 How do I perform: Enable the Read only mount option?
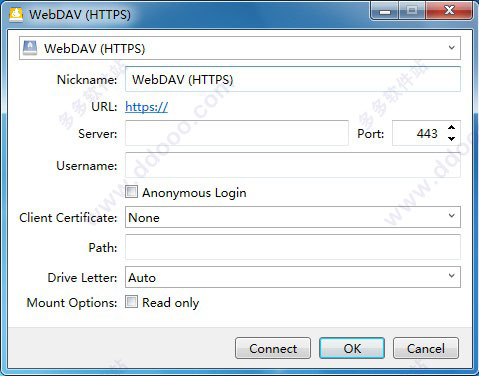(x=131, y=302)
